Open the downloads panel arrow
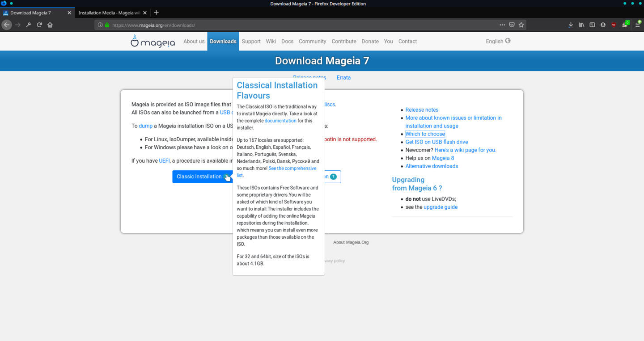This screenshot has width=644, height=341. pyautogui.click(x=571, y=25)
